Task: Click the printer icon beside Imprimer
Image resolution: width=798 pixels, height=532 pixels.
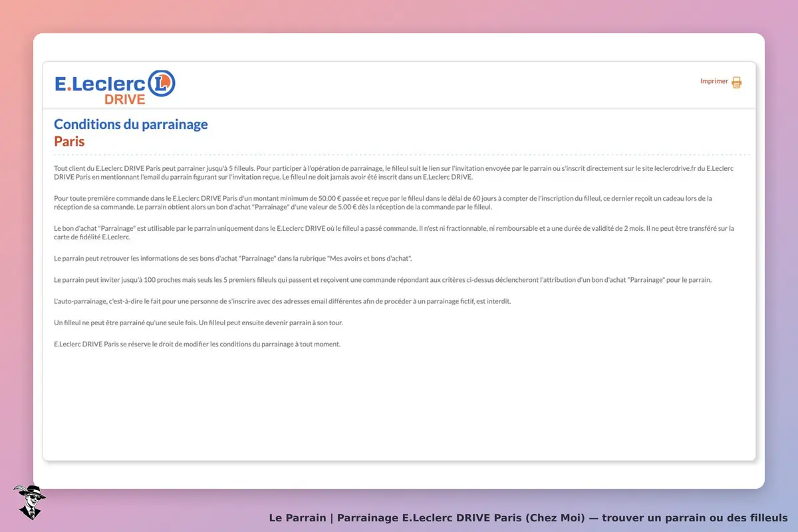Action: (x=736, y=82)
